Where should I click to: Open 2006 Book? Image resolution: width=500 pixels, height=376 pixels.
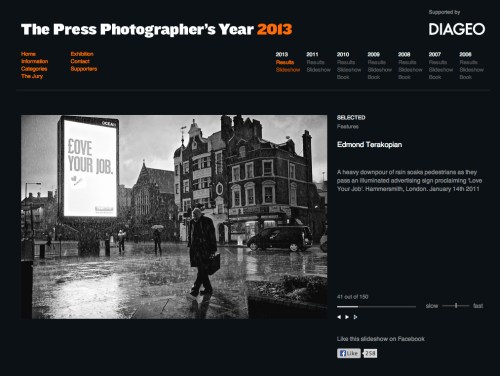pyautogui.click(x=466, y=77)
